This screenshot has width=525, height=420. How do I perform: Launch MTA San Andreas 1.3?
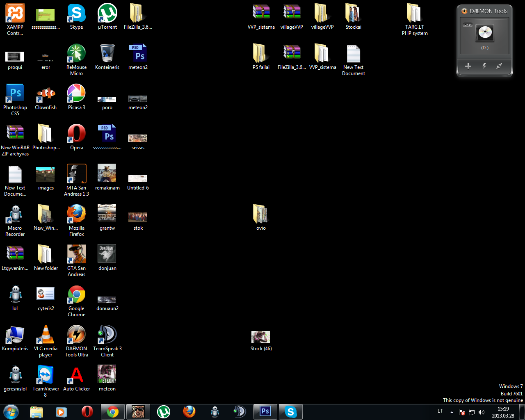coord(76,180)
